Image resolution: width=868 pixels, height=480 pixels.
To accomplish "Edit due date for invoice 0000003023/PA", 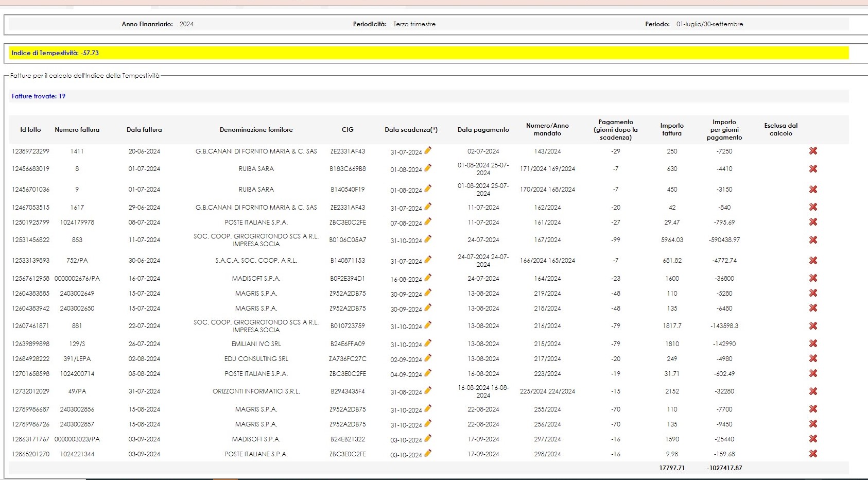I will coord(428,438).
